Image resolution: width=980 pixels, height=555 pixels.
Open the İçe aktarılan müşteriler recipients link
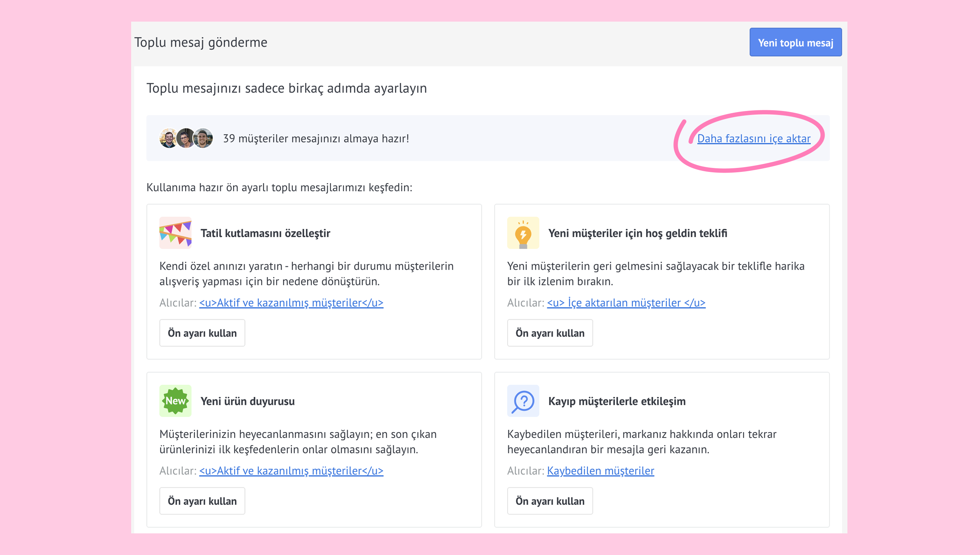626,303
